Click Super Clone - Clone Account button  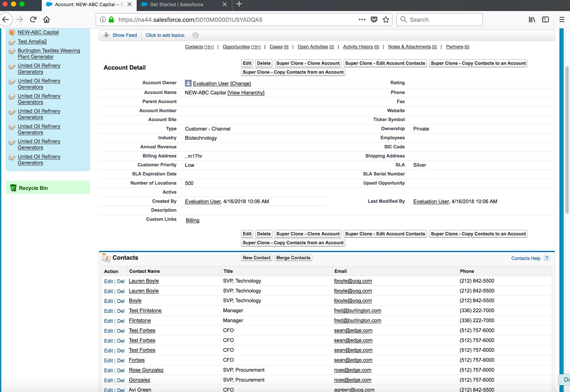tap(308, 63)
